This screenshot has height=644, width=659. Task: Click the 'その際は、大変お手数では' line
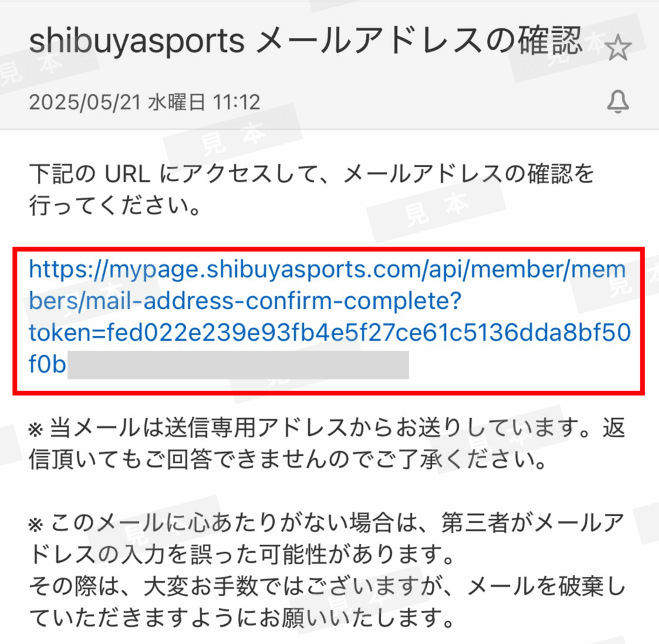328,586
